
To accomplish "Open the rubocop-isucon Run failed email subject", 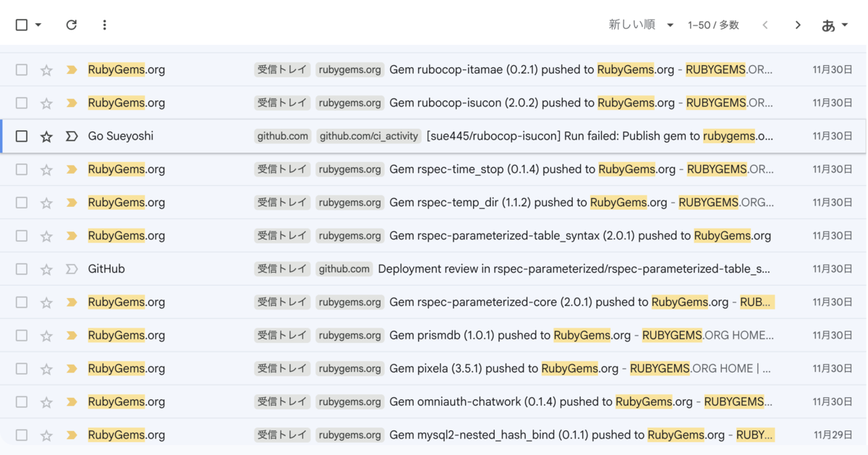I will 600,136.
